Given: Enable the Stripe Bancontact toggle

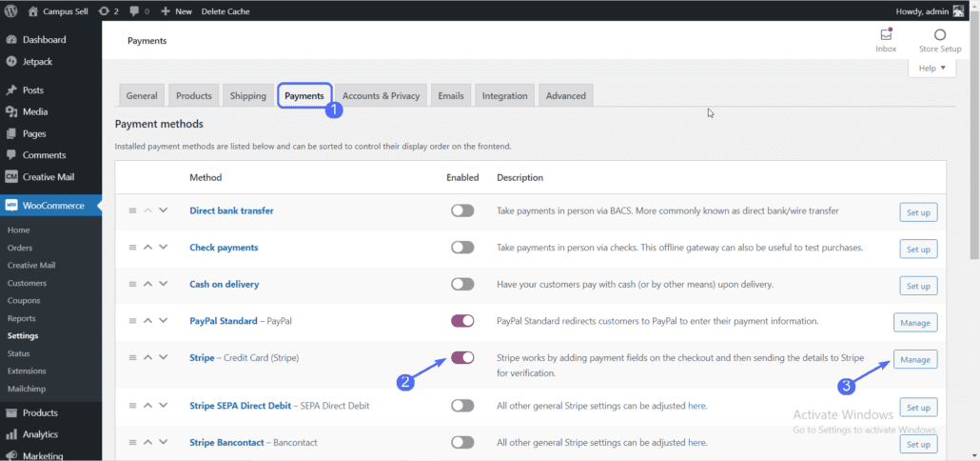Looking at the screenshot, I should [462, 442].
